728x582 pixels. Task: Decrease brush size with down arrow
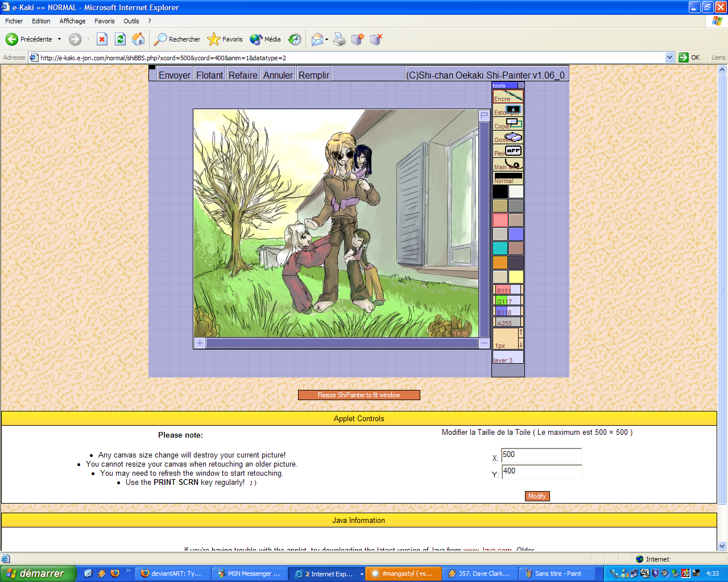[521, 344]
